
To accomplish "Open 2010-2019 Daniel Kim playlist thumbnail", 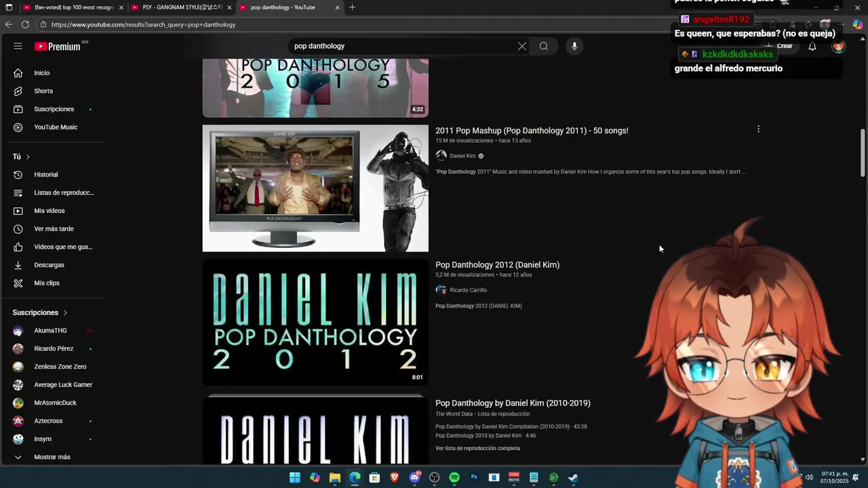I will pyautogui.click(x=315, y=430).
